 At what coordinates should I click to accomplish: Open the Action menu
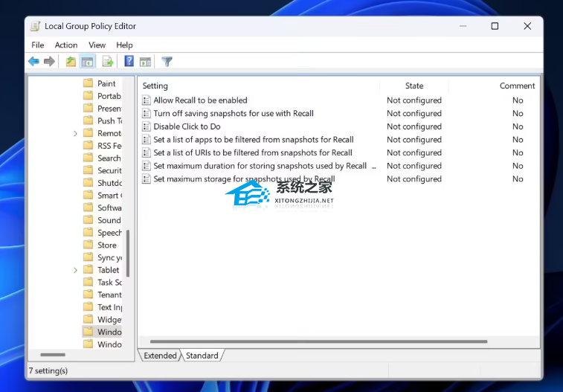66,45
